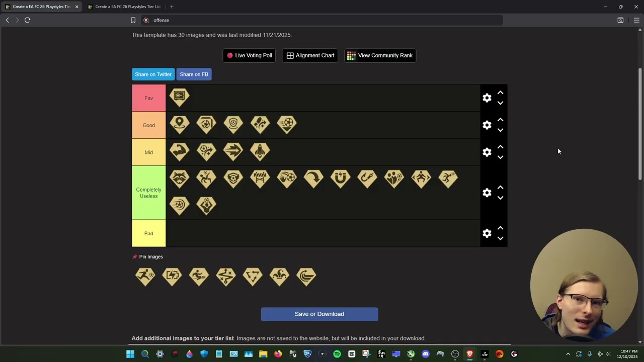644x362 pixels.
Task: View Community Rank
Action: pyautogui.click(x=380, y=55)
